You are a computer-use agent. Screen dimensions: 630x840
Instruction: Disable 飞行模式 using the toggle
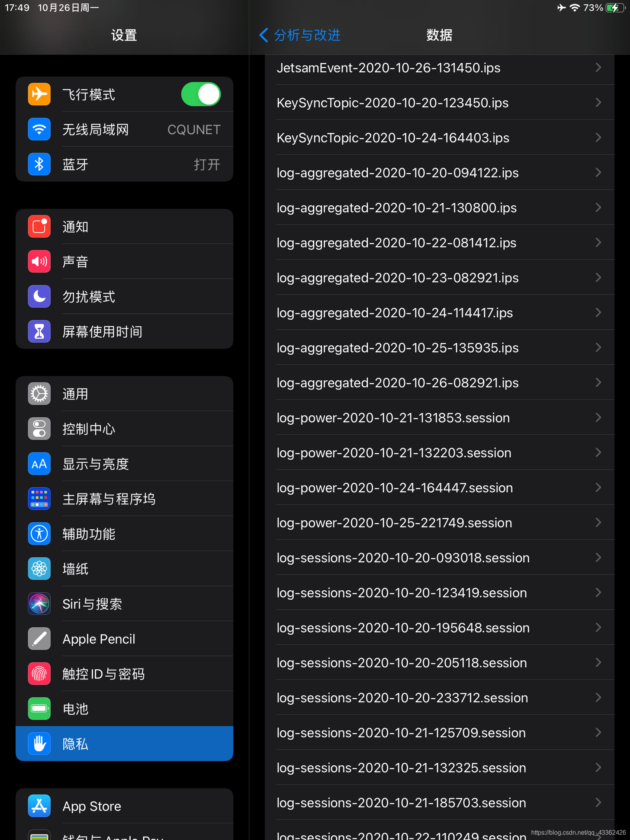pyautogui.click(x=201, y=94)
